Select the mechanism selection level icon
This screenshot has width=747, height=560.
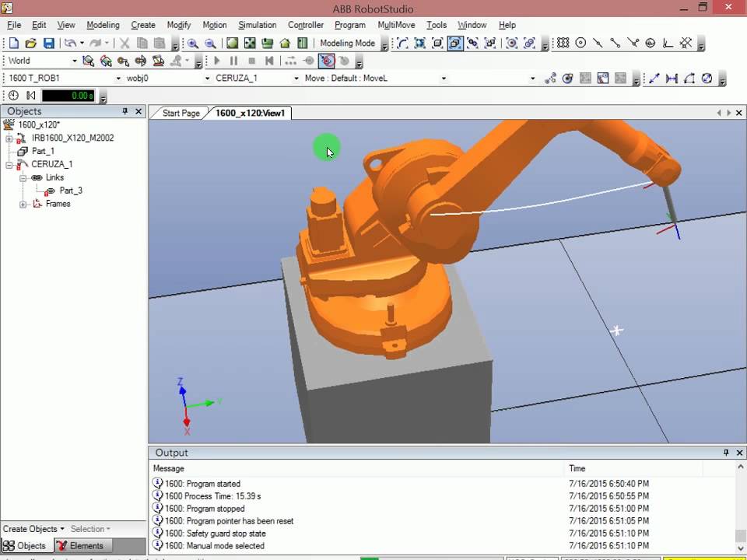point(472,44)
